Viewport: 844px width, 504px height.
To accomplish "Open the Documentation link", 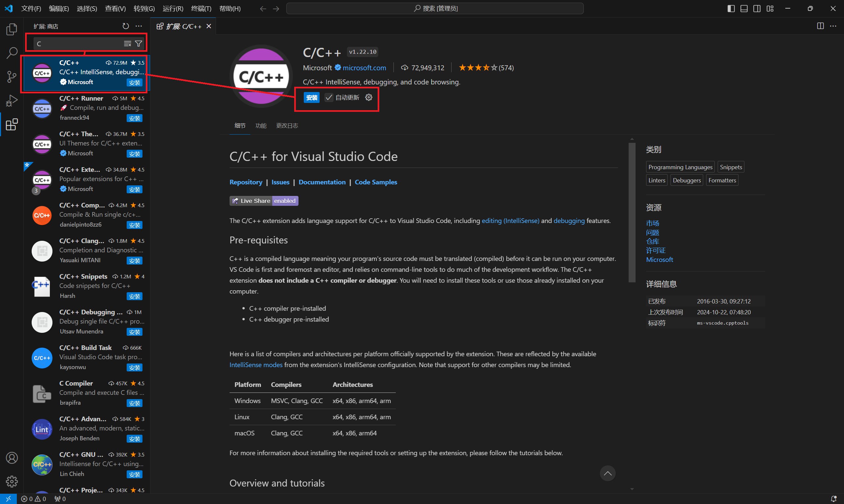I will pyautogui.click(x=322, y=182).
